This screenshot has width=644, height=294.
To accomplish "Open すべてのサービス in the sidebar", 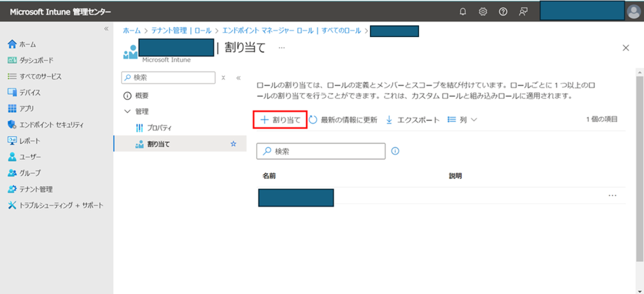I will [34, 76].
